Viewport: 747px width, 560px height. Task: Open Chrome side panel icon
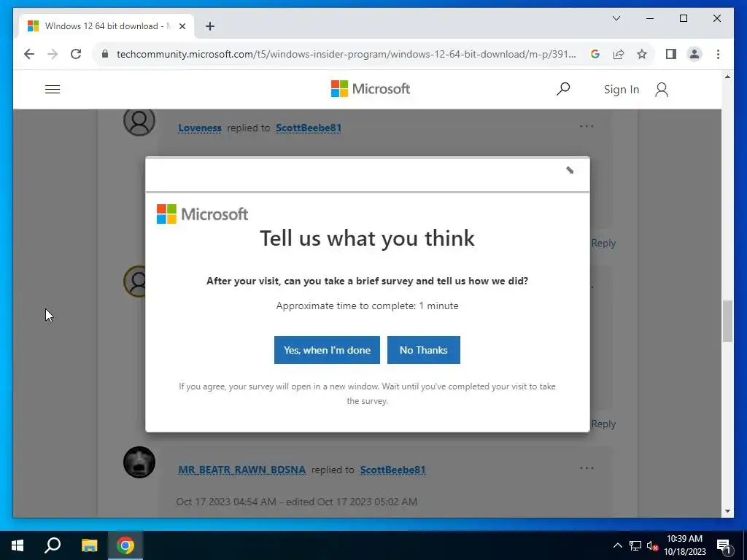click(x=671, y=54)
